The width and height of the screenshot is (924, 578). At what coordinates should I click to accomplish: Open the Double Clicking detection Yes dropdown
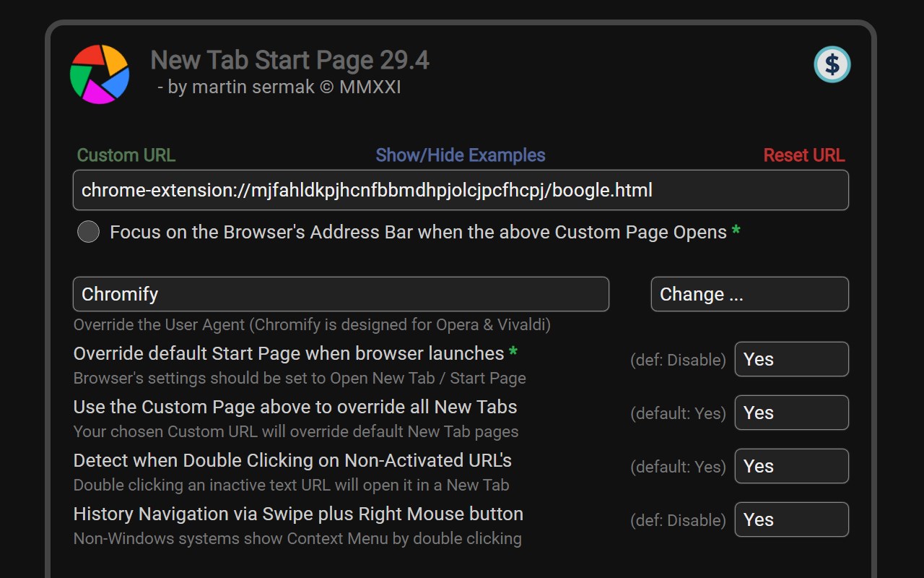coord(791,466)
